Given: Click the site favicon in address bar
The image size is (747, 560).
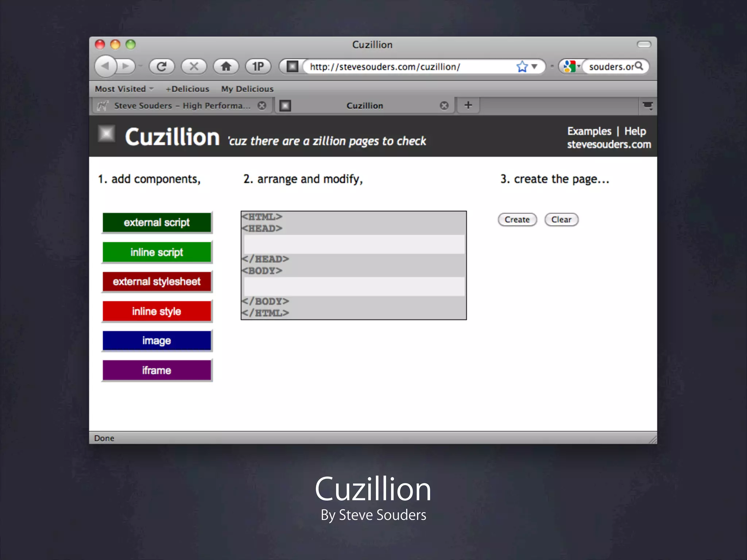Looking at the screenshot, I should [x=292, y=66].
